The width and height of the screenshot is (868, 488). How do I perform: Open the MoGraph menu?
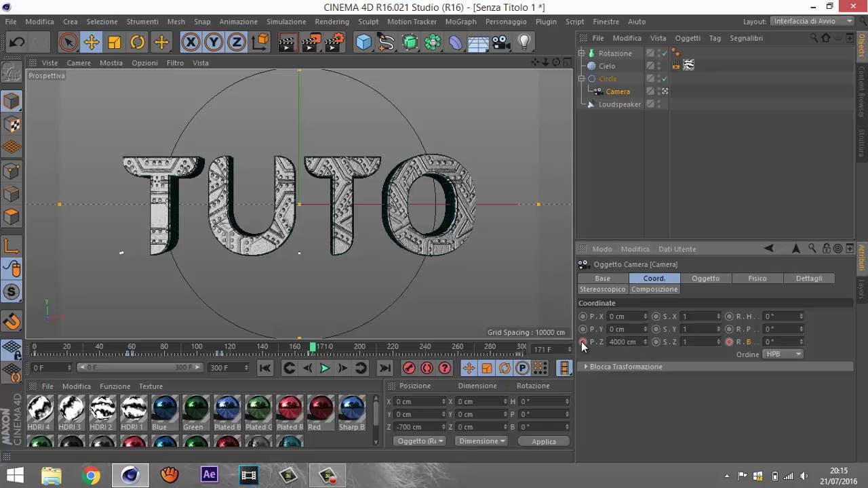click(x=460, y=22)
